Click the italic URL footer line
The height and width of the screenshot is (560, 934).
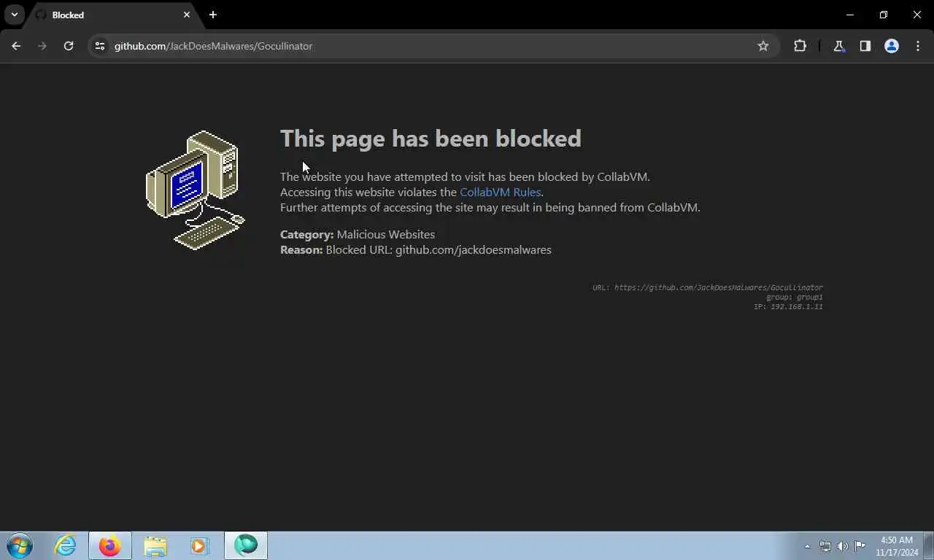pos(708,287)
